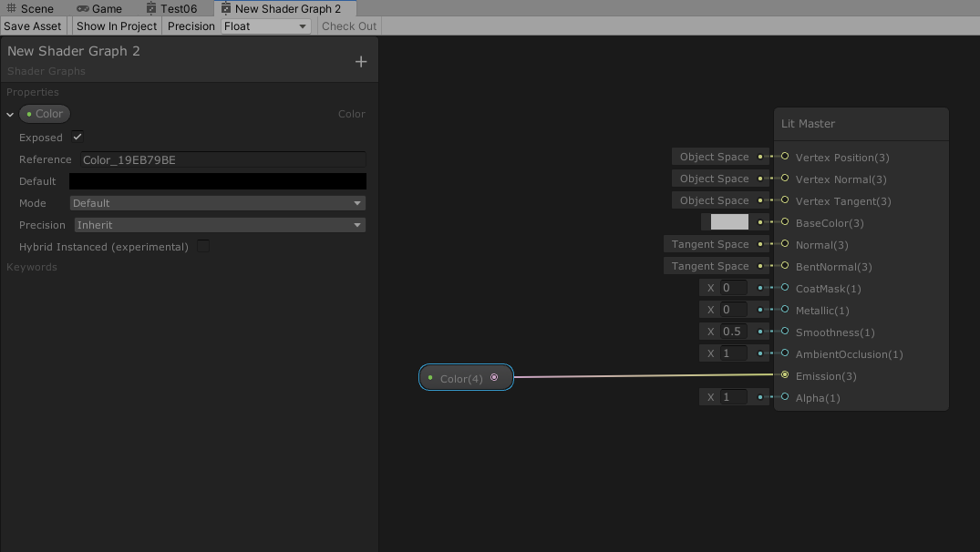Open the Precision dropdown showing Float
Image resolution: width=980 pixels, height=552 pixels.
tap(265, 26)
